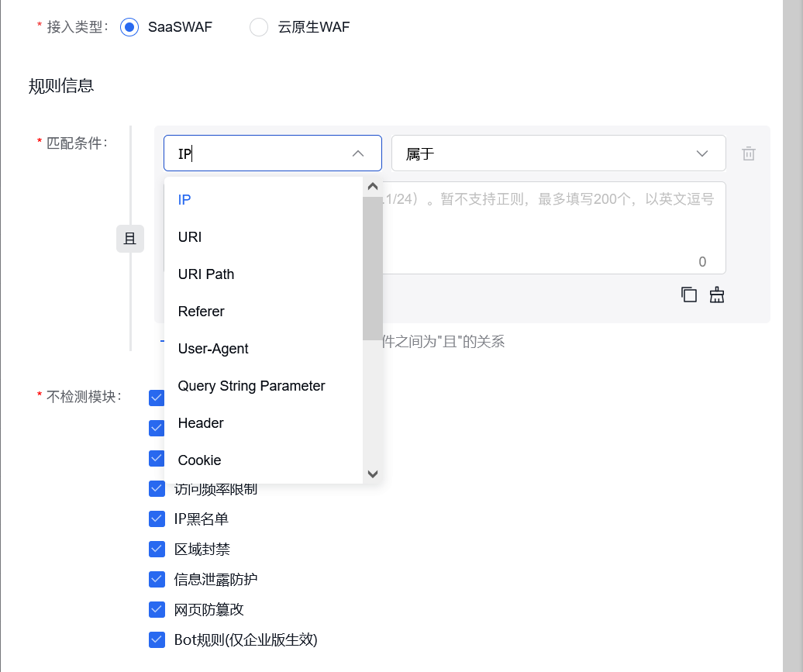
Task: Uncheck the 区域封禁 module
Action: (x=156, y=548)
